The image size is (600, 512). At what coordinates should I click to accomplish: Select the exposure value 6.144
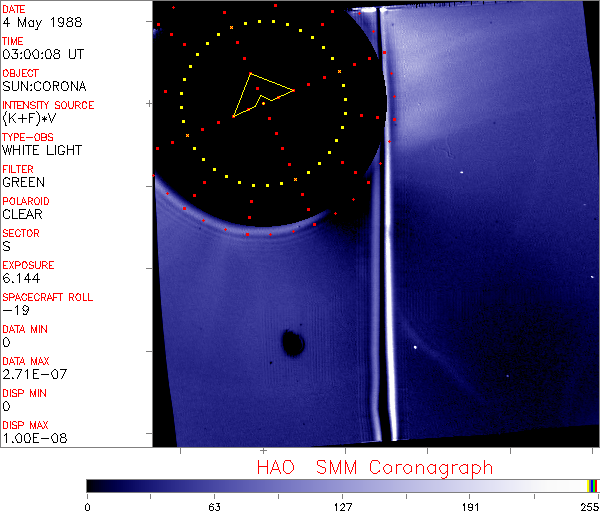click(x=20, y=278)
